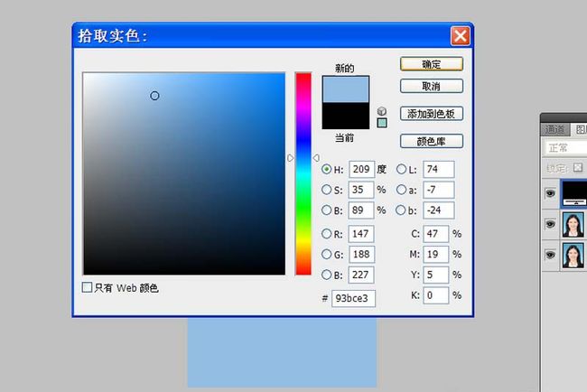The image size is (587, 392).
Task: Select the middle portrait layer thumbnail
Action: point(573,224)
